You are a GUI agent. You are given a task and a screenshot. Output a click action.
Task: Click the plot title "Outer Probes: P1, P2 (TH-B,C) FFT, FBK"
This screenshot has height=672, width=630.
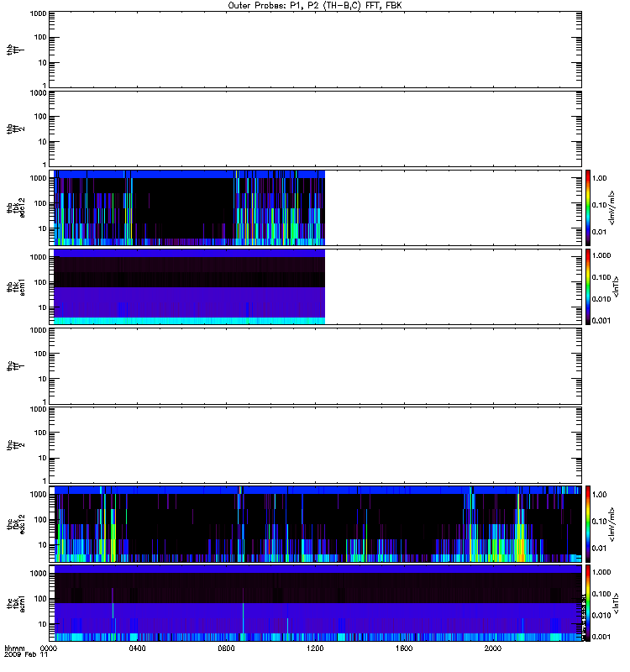(x=315, y=6)
